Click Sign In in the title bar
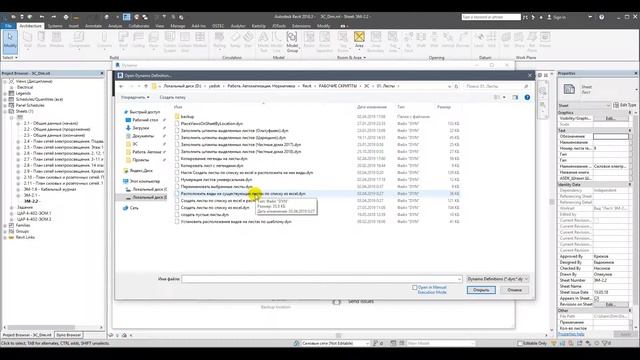The image size is (640, 360). (556, 17)
